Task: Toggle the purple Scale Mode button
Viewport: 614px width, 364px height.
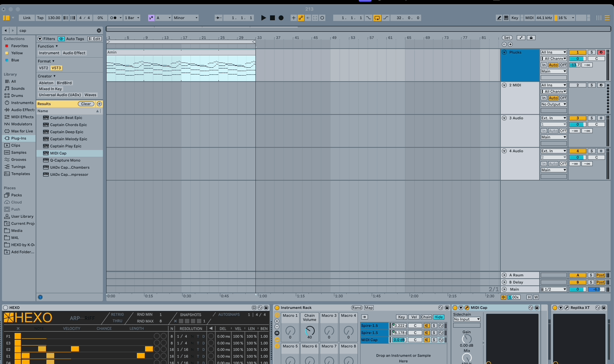Action: pyautogui.click(x=151, y=18)
